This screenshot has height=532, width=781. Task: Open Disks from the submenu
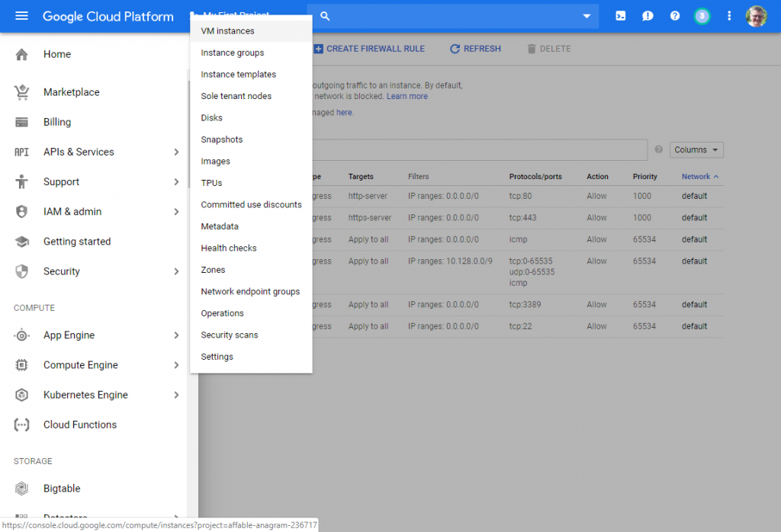(x=251, y=118)
